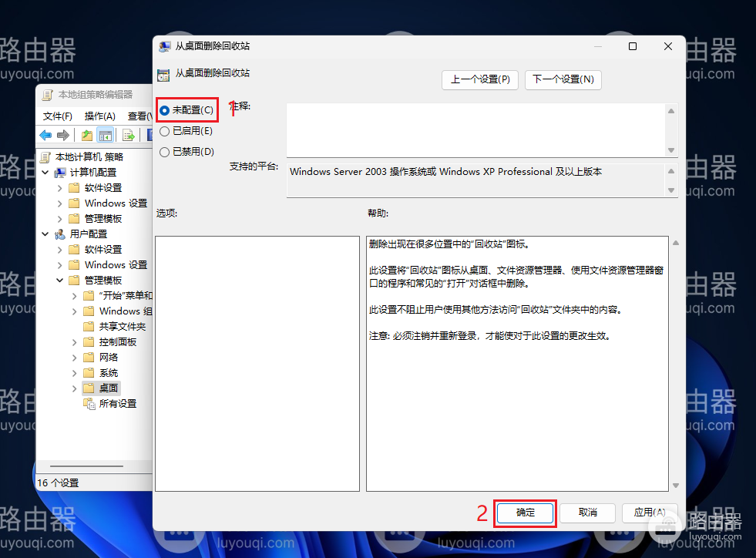
Task: Select the 已启用(E) radio option
Action: [186, 131]
